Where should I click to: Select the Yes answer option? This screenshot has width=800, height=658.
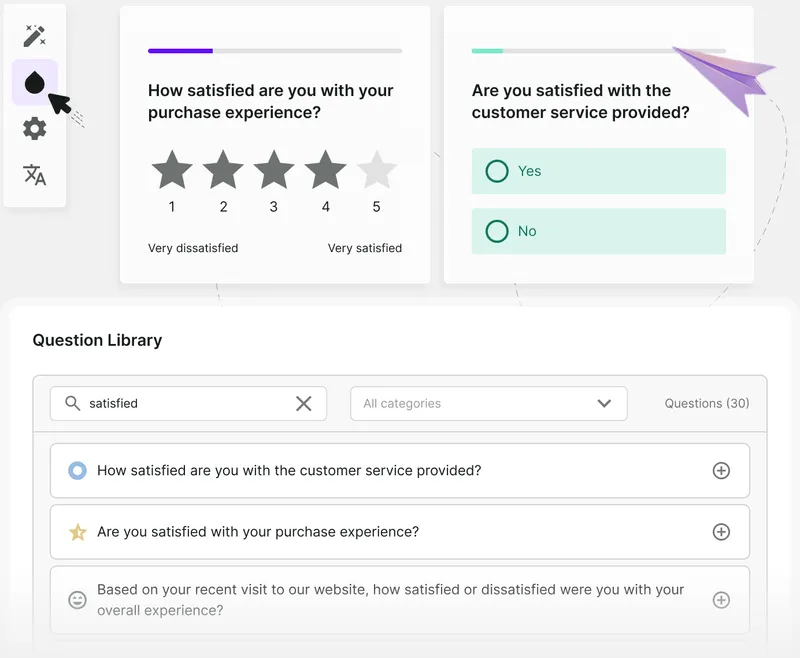(x=598, y=171)
